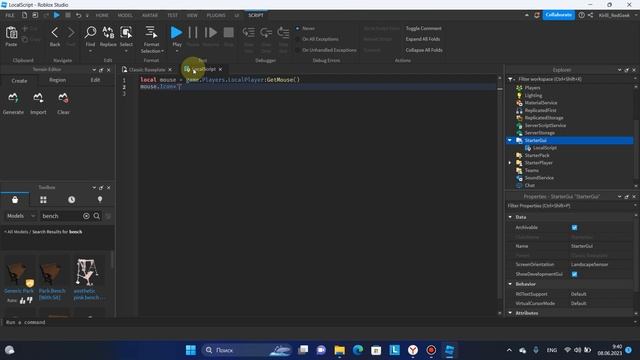This screenshot has height=360, width=640.
Task: Click the Toolbox search input showing bench
Action: click(61, 216)
